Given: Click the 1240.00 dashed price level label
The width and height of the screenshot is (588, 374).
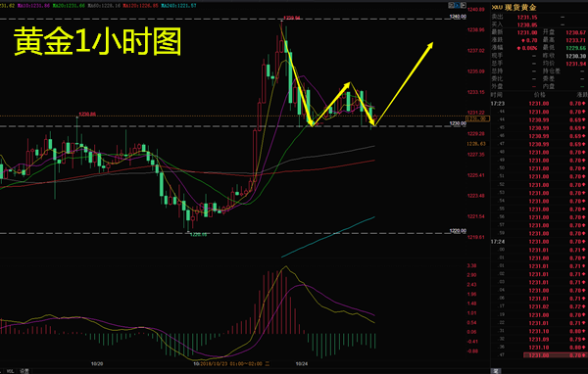Looking at the screenshot, I should pyautogui.click(x=458, y=17).
